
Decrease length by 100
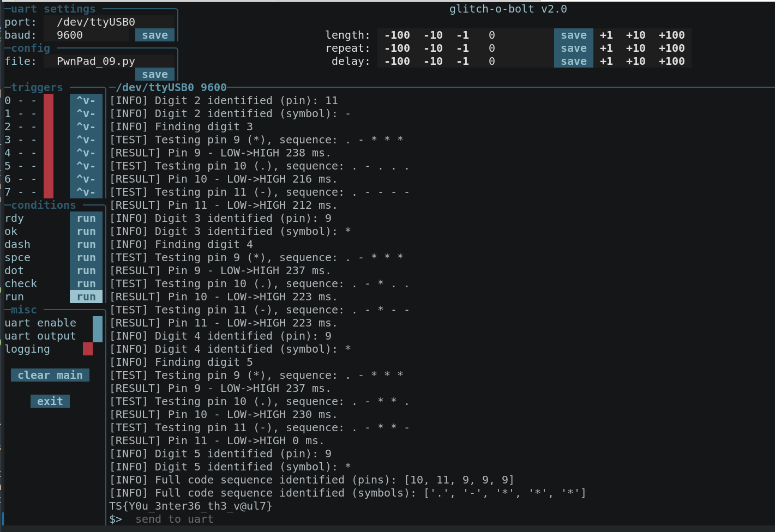pyautogui.click(x=396, y=35)
